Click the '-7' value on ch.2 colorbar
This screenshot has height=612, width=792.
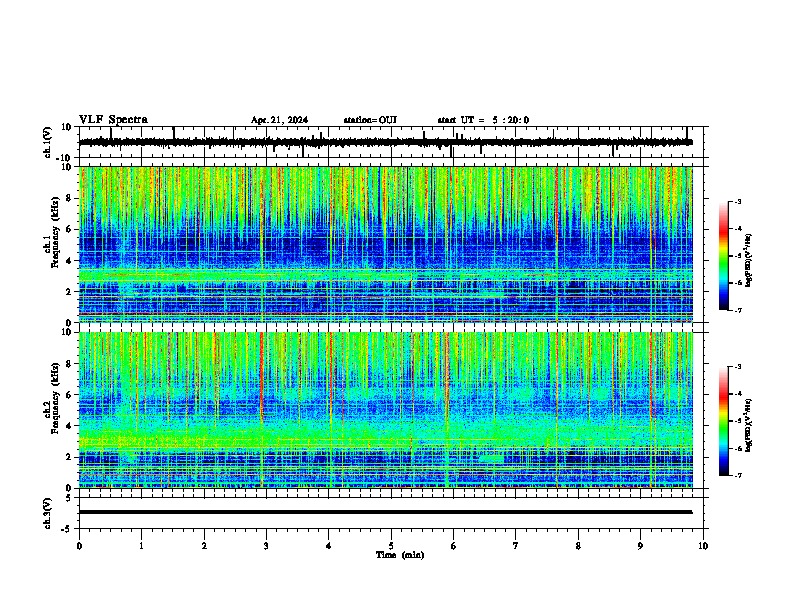pyautogui.click(x=738, y=475)
